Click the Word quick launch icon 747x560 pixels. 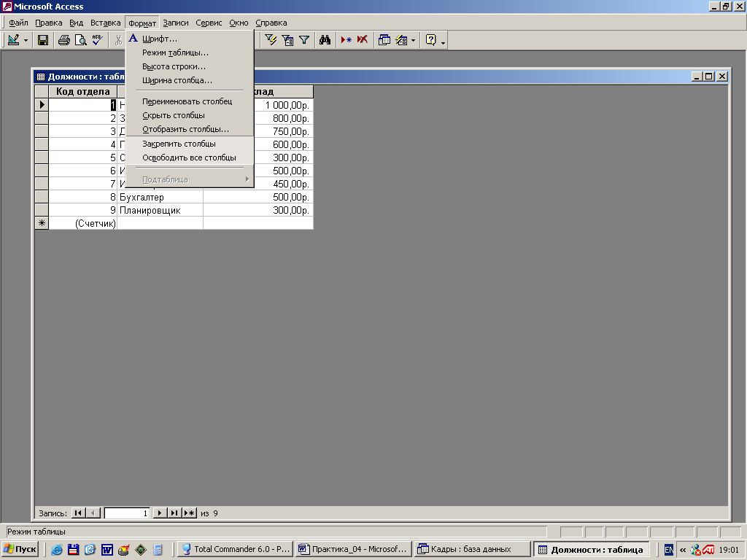coord(107,550)
